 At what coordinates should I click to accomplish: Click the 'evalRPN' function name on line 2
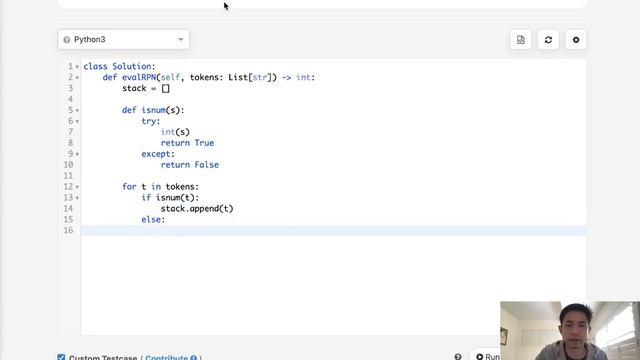click(x=139, y=77)
